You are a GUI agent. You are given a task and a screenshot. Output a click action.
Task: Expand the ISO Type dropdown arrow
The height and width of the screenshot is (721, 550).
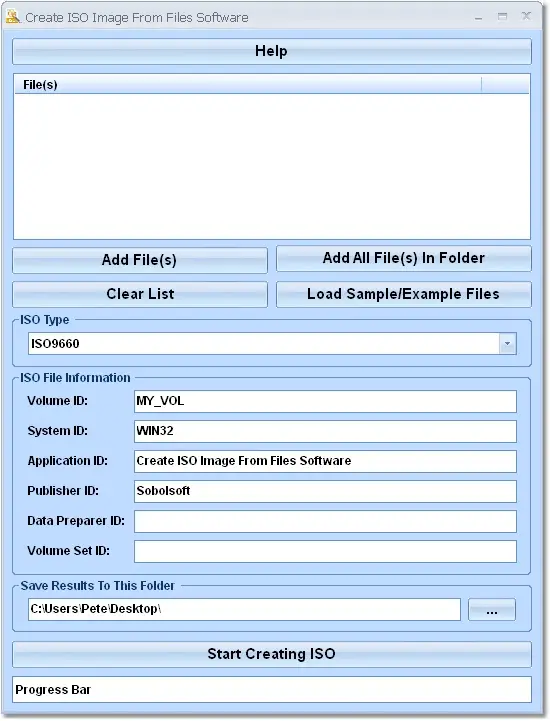coord(507,343)
